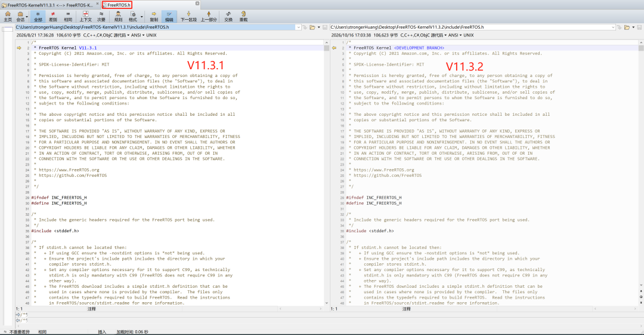
Task: Click the 插入 (Insert) status bar entry
Action: [102, 331]
